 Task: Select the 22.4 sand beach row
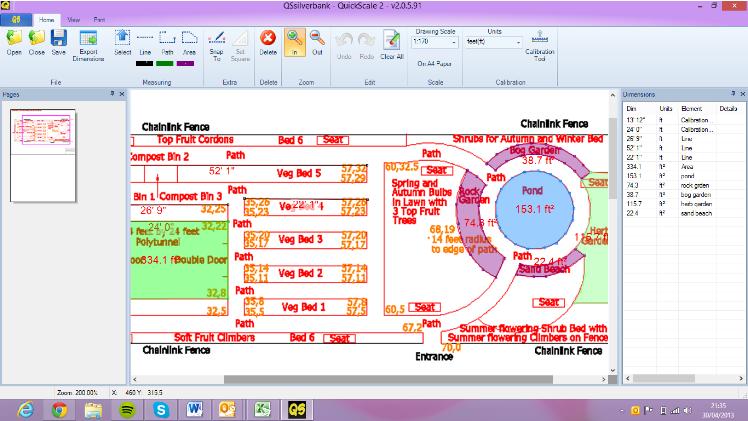(684, 213)
